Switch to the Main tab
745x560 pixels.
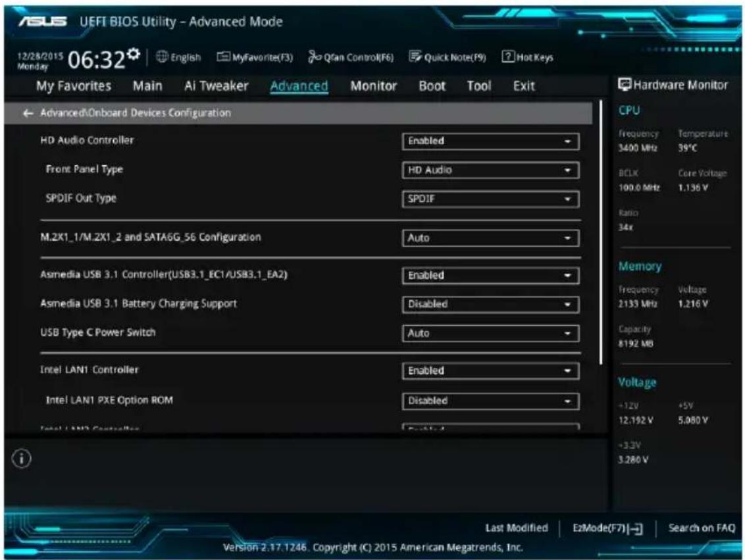[147, 86]
